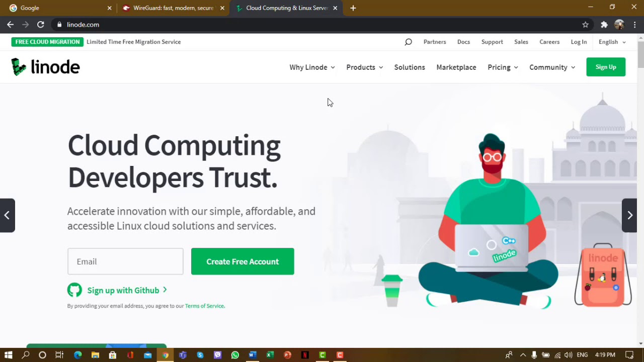Close the Google tab
This screenshot has width=644, height=362.
109,8
